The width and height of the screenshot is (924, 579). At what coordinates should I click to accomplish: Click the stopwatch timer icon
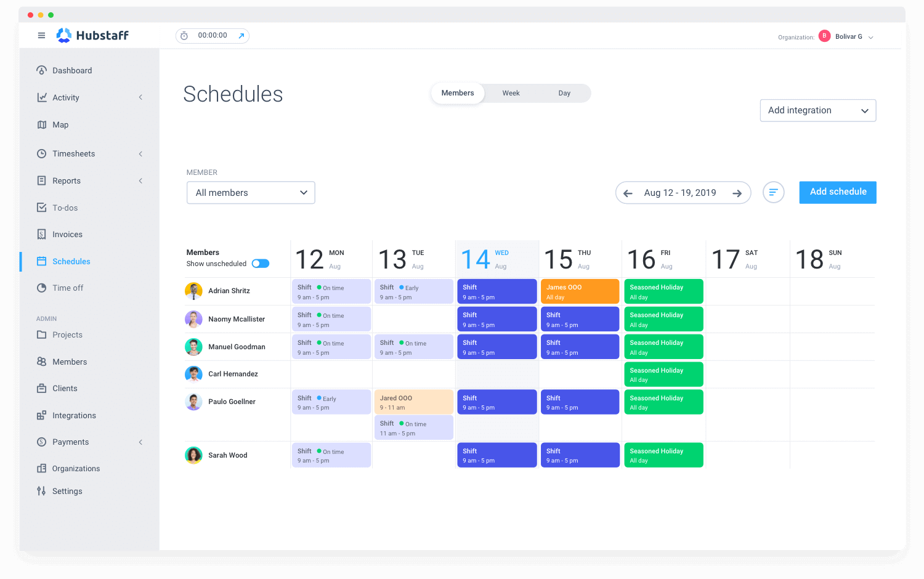(x=184, y=36)
